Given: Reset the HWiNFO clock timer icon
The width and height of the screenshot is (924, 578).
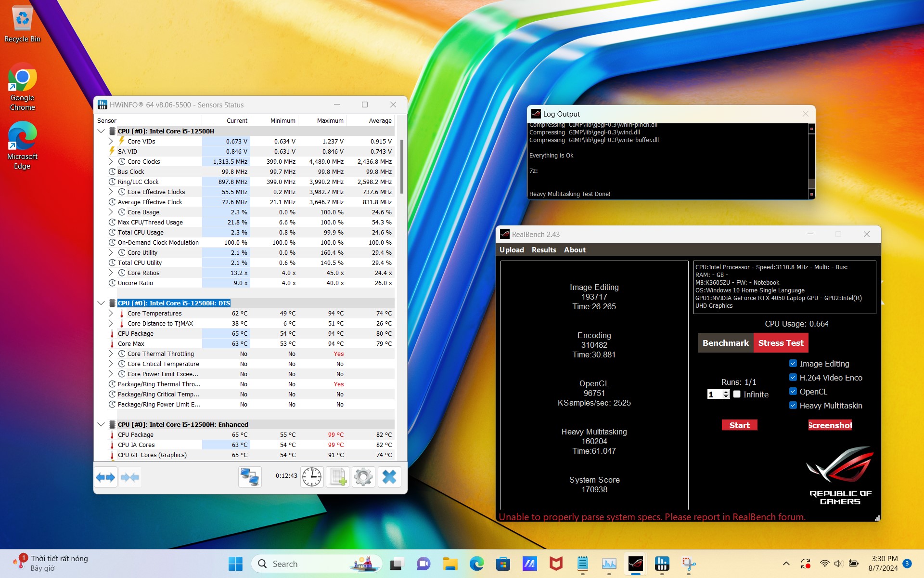Looking at the screenshot, I should 312,477.
